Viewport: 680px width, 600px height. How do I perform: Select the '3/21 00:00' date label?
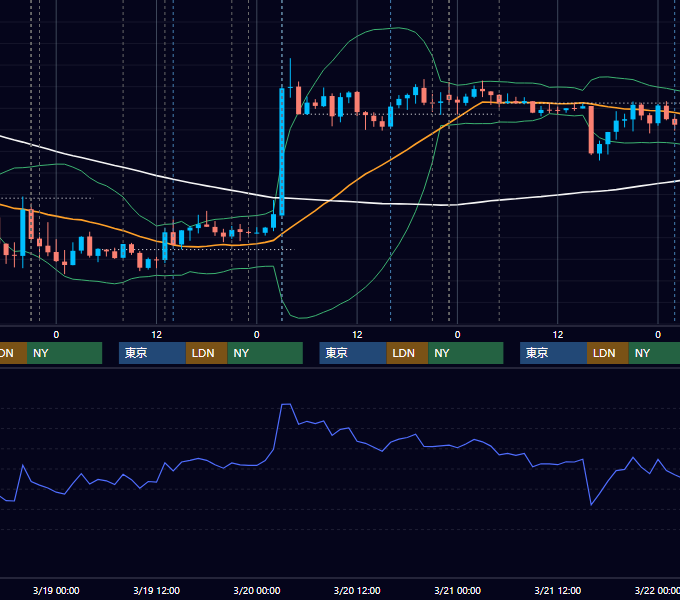pyautogui.click(x=458, y=590)
